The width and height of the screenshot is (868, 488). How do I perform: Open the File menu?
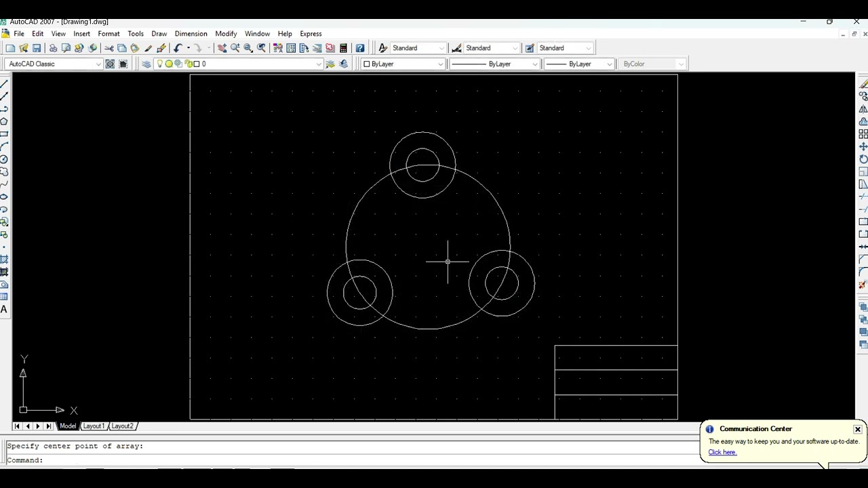coord(19,34)
